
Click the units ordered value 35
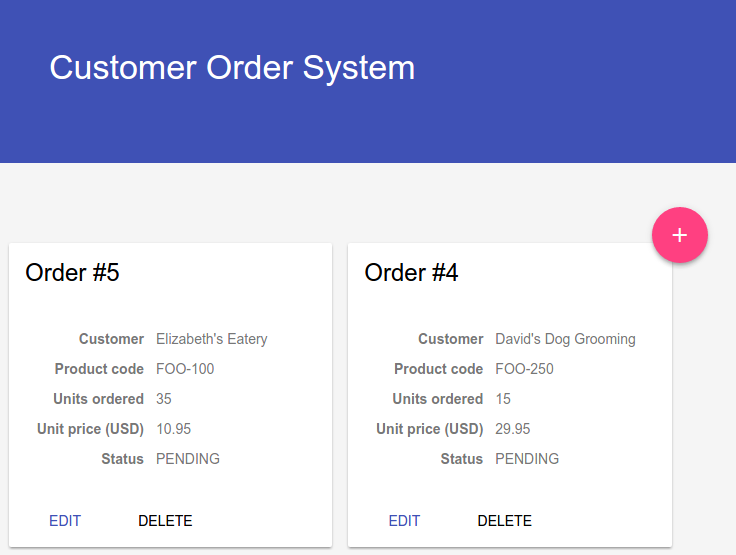coord(164,399)
